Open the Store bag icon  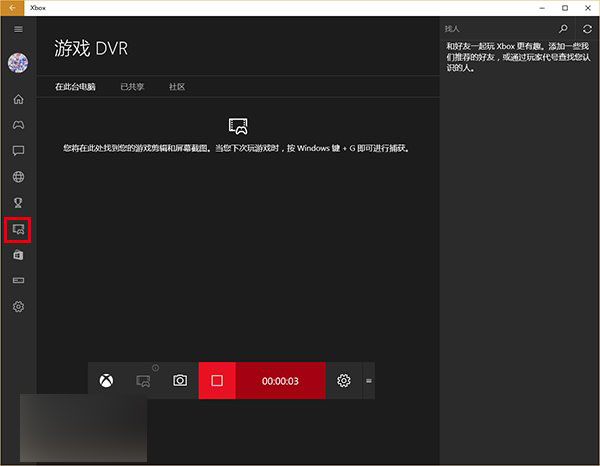coord(18,255)
